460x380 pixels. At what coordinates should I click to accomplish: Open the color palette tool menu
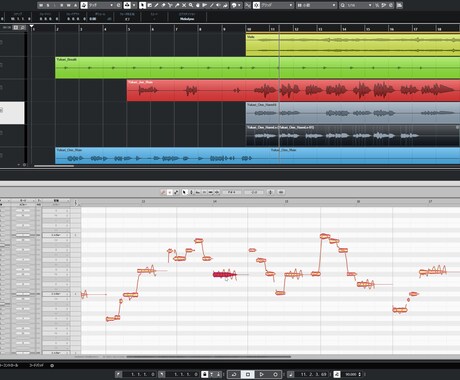[236, 5]
